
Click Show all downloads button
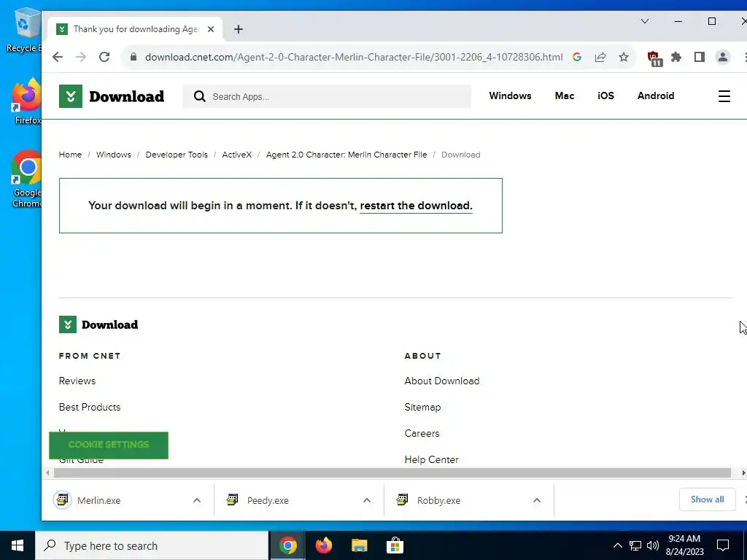pos(707,499)
